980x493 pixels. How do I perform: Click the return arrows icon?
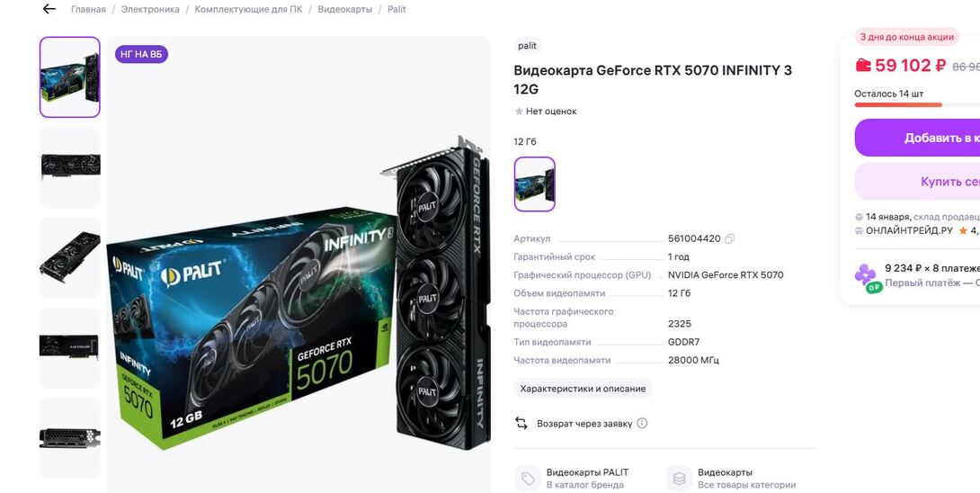(x=521, y=423)
